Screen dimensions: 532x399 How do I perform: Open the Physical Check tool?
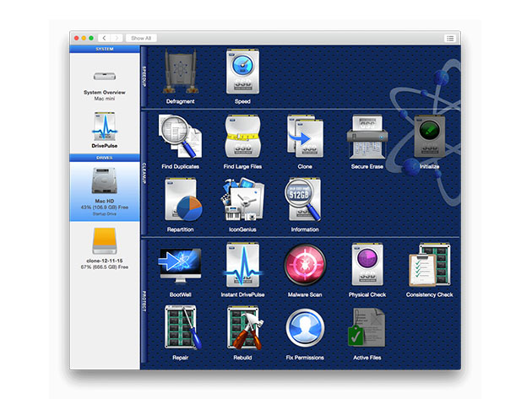pos(367,269)
